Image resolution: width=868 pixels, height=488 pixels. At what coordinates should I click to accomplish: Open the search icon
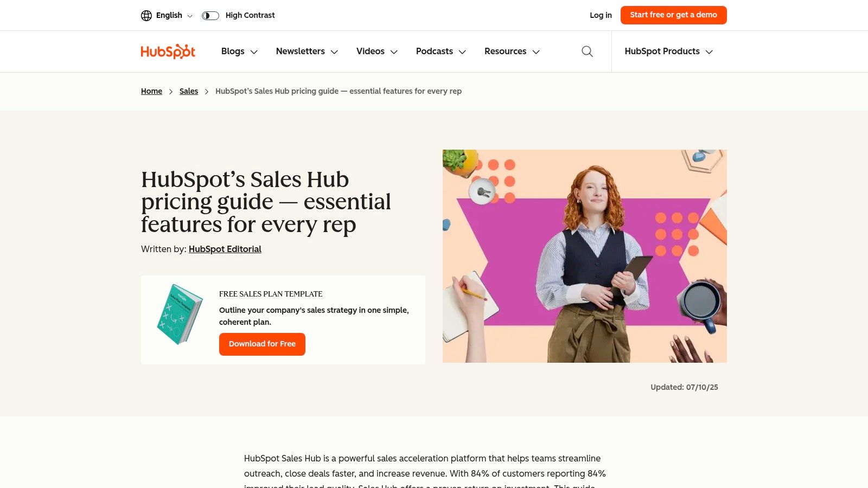[587, 51]
